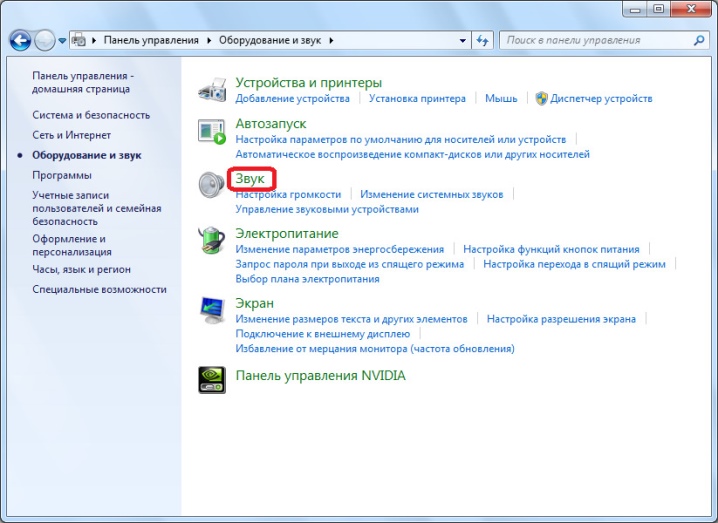This screenshot has height=523, width=718.
Task: Close the Control Panel window
Action: coord(691,9)
